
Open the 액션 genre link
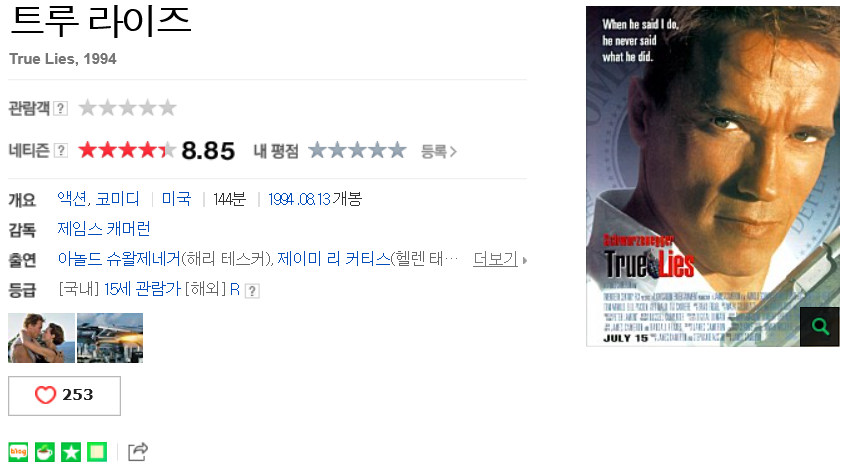(x=72, y=199)
